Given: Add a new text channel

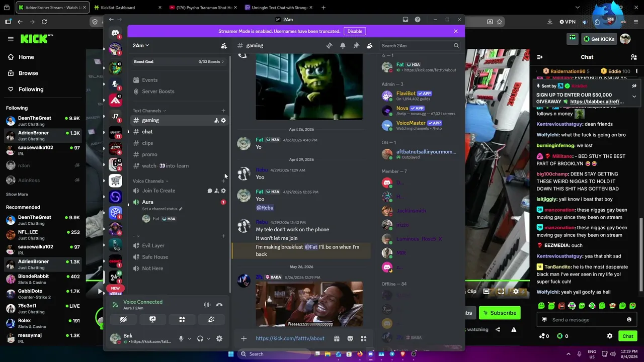Looking at the screenshot, I should (223, 111).
